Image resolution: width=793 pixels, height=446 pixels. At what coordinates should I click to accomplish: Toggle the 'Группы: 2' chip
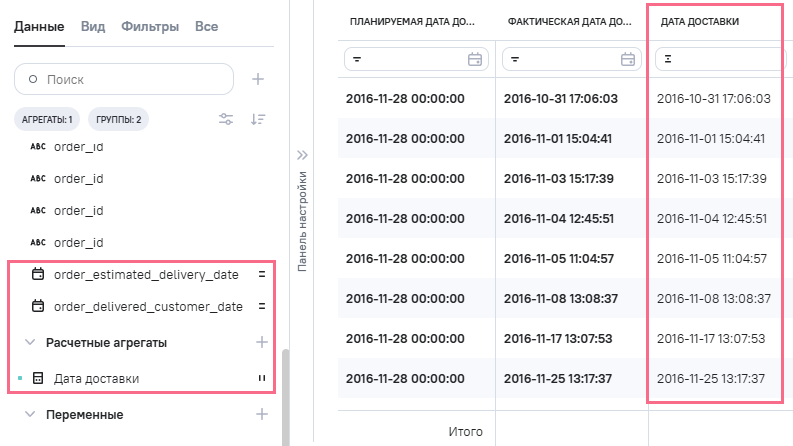coord(119,120)
